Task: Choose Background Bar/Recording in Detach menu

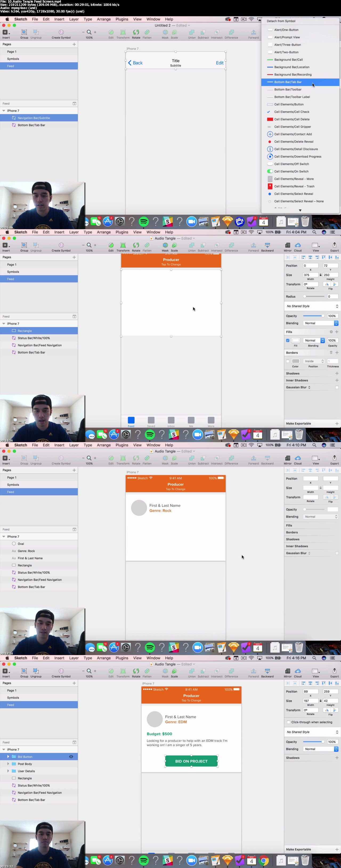Action: coord(300,75)
